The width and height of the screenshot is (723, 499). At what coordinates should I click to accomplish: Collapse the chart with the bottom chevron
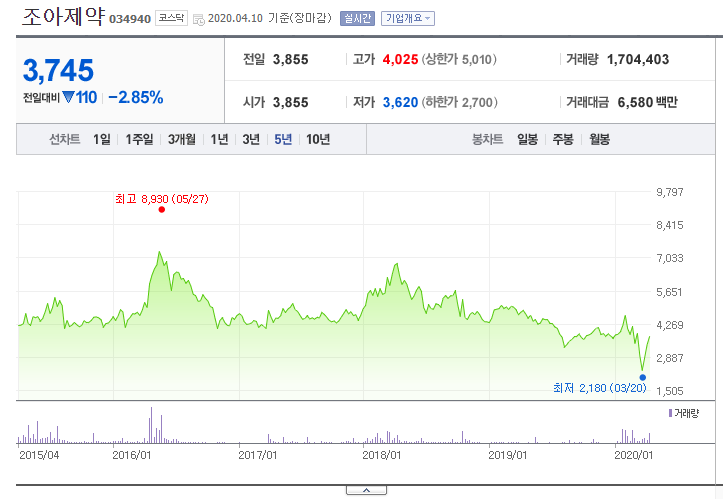coord(366,490)
